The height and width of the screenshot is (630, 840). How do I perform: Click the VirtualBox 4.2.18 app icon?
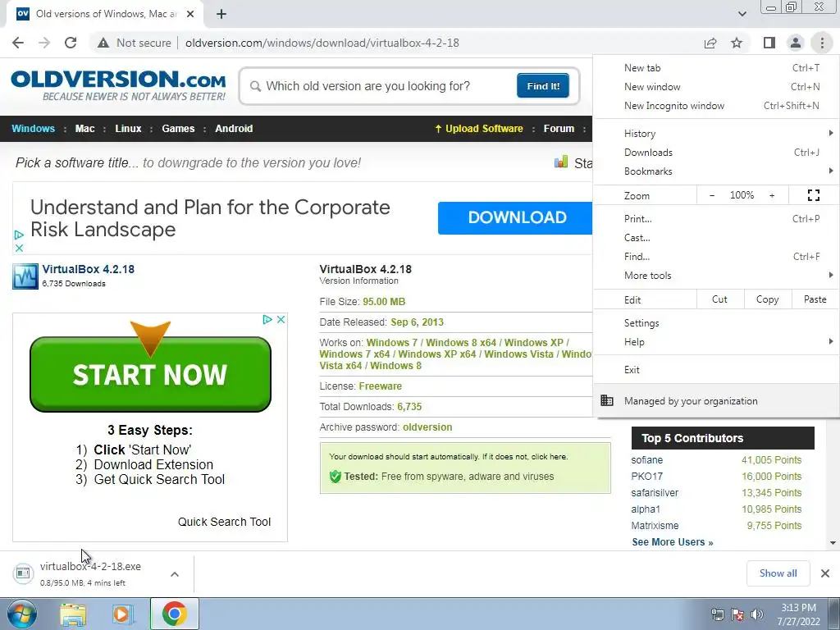pyautogui.click(x=25, y=276)
